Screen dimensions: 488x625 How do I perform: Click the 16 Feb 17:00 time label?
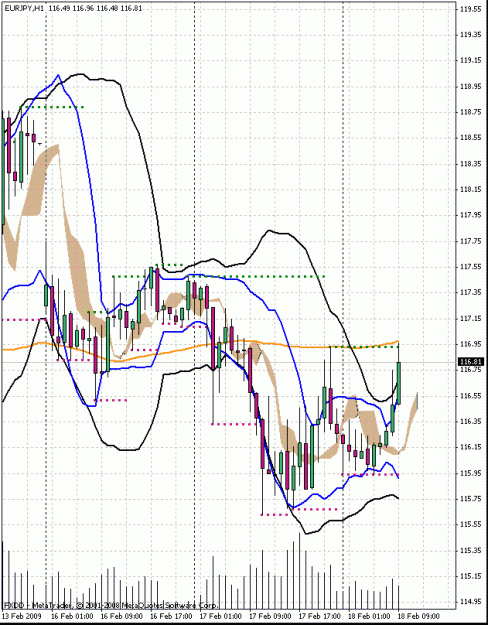(169, 616)
